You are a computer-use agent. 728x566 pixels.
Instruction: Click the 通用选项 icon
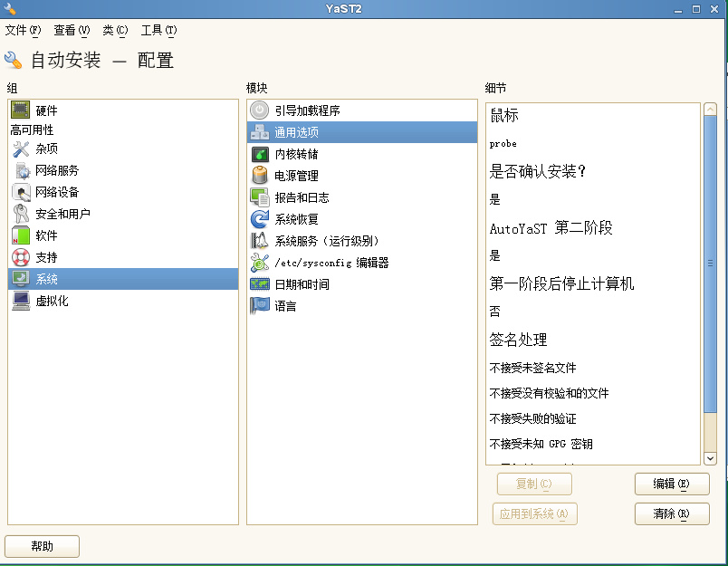260,132
